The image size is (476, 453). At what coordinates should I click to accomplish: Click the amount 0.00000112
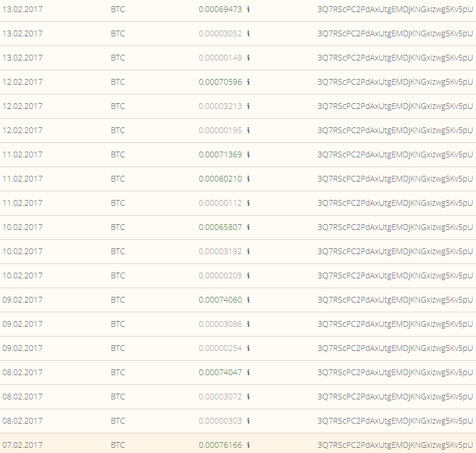[x=220, y=203]
